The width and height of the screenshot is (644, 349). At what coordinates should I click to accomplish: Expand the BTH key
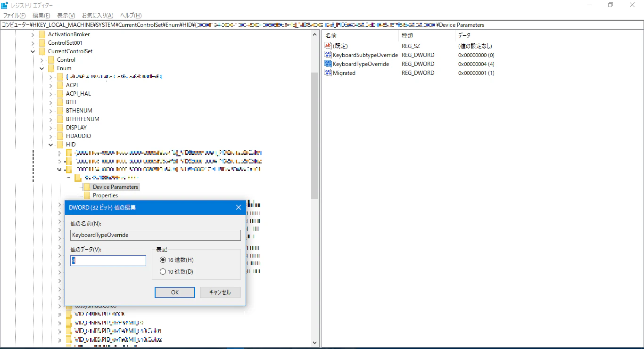coord(50,102)
